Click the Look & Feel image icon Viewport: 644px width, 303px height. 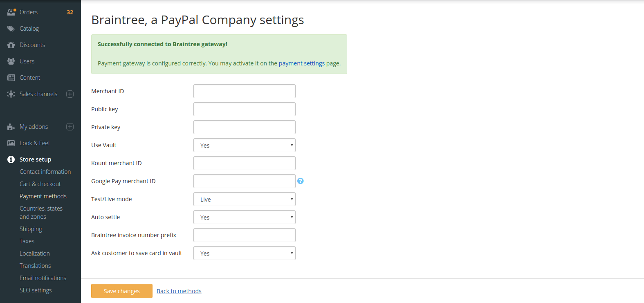click(11, 143)
